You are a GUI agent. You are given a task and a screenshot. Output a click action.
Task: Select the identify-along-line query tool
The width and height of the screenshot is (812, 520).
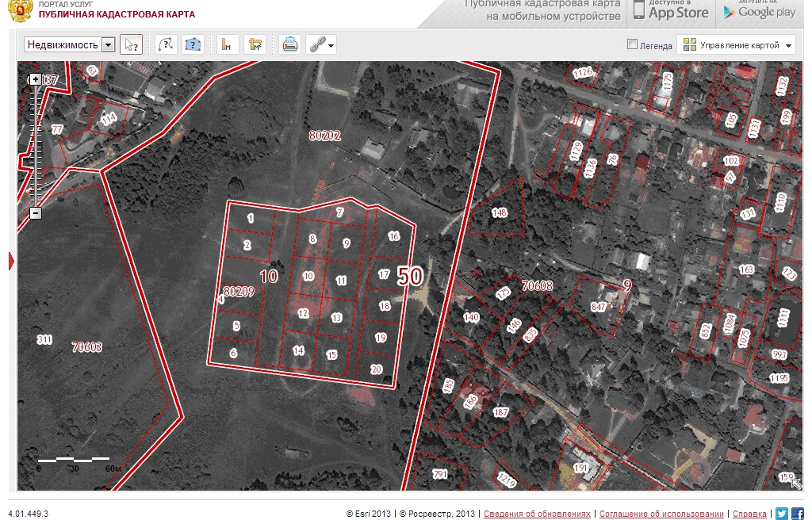[x=167, y=44]
